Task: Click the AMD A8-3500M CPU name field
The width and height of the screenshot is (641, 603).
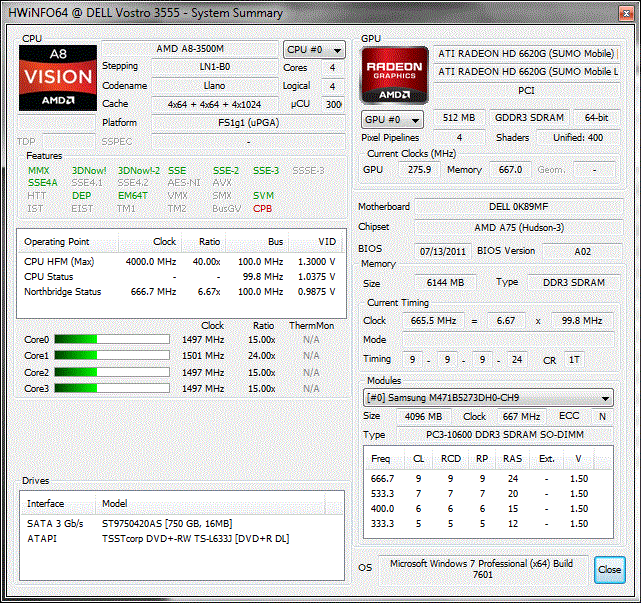Action: click(190, 49)
